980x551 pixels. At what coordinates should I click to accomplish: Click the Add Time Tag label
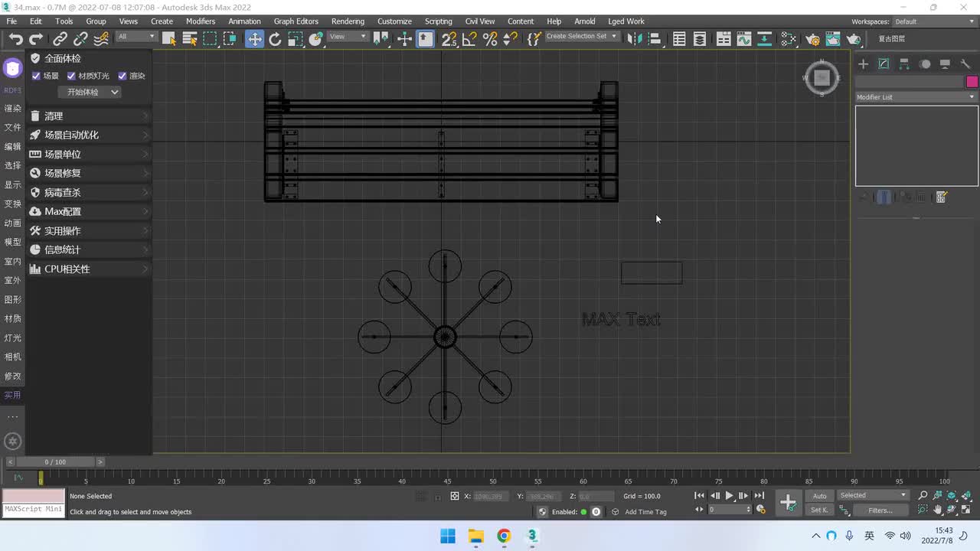[x=645, y=512]
